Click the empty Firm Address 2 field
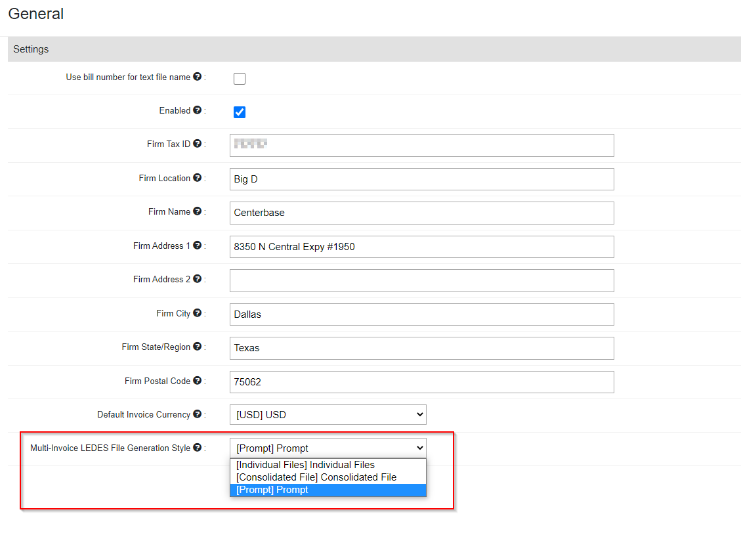 (x=421, y=280)
